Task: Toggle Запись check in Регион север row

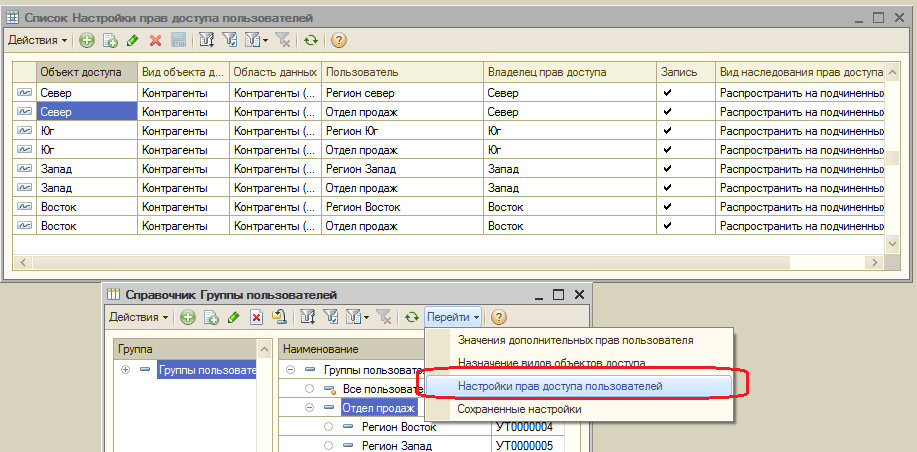Action: 667,92
